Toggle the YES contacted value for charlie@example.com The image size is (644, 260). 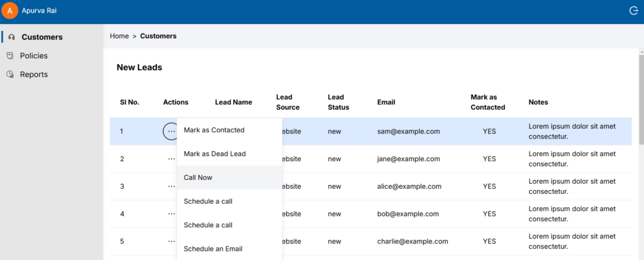point(489,241)
